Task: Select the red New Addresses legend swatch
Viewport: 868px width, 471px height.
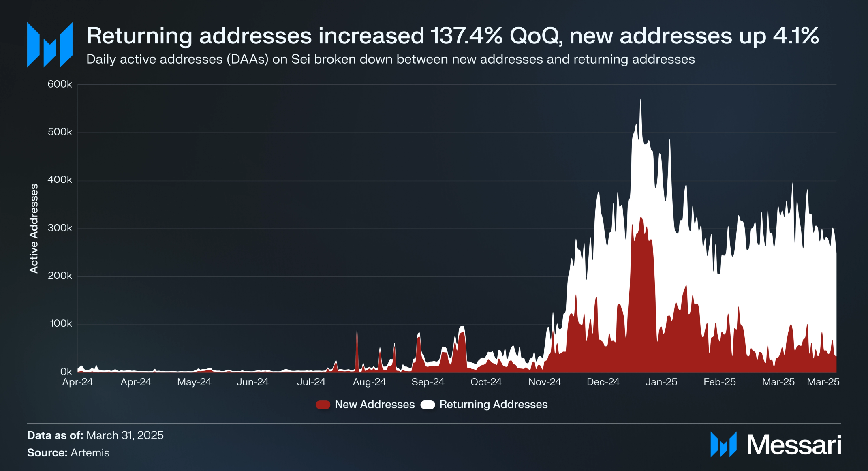Action: [x=323, y=405]
